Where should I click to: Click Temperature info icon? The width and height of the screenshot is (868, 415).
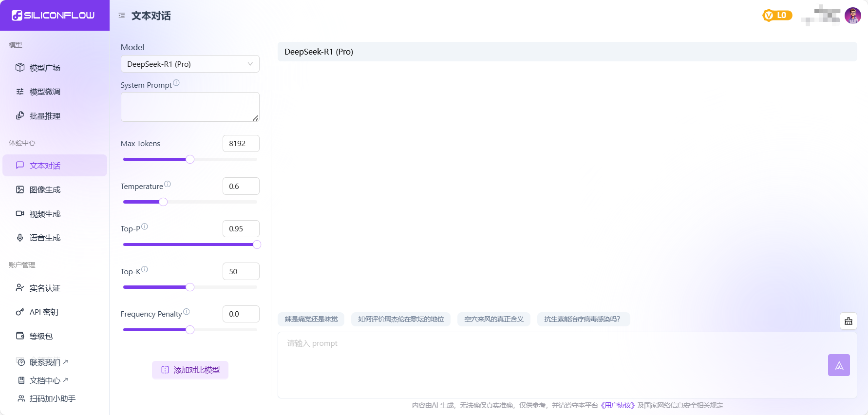coord(168,184)
